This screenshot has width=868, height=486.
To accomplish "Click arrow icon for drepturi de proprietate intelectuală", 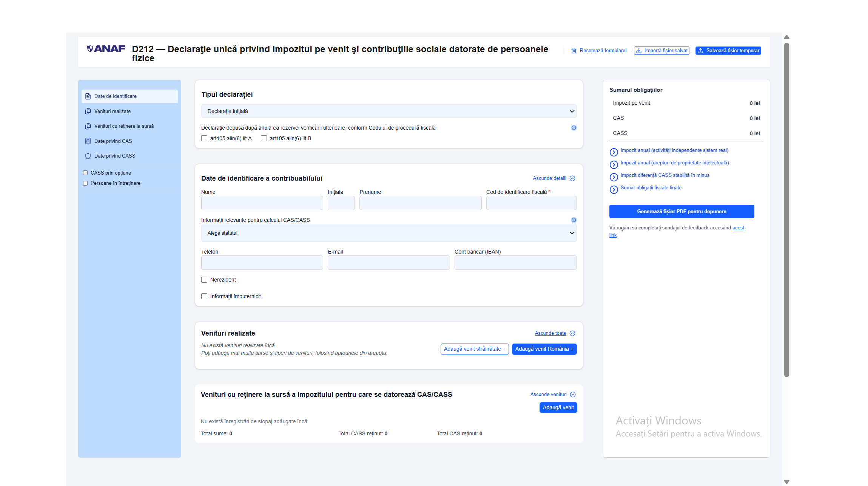I will 614,164.
